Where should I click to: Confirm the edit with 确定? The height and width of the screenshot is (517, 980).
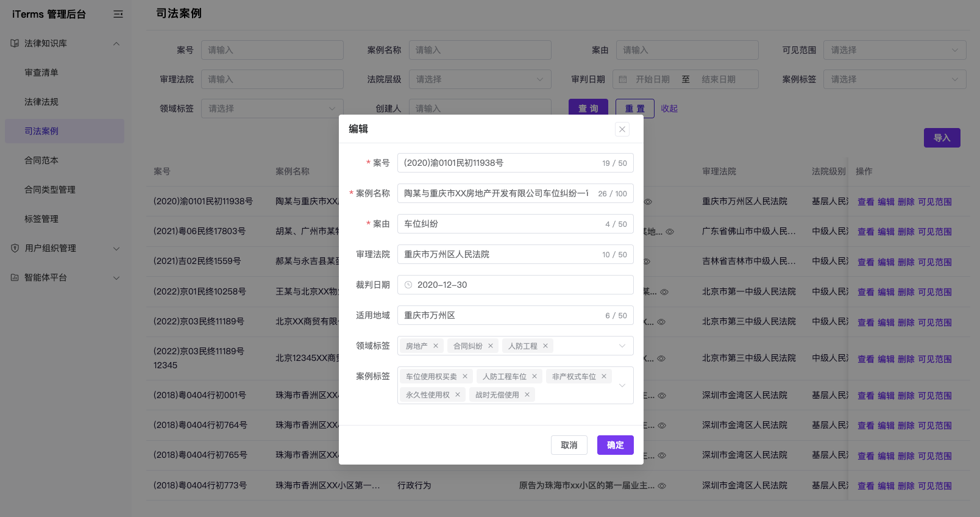pos(616,445)
